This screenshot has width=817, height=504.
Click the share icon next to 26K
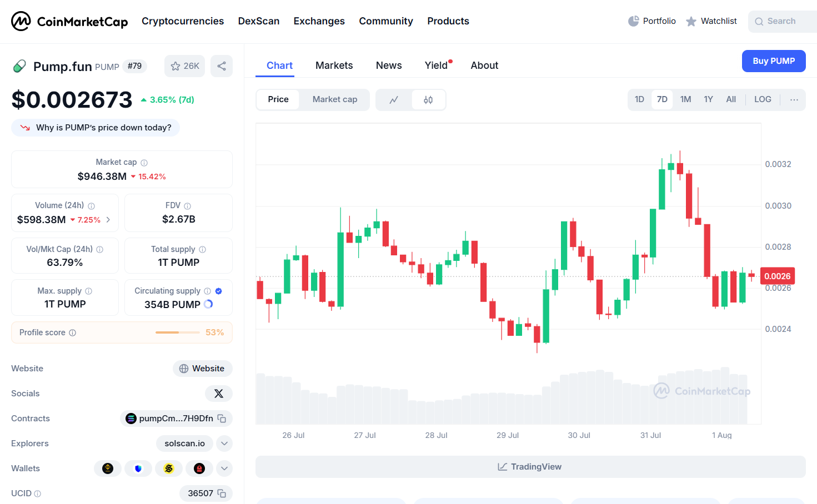pos(222,66)
